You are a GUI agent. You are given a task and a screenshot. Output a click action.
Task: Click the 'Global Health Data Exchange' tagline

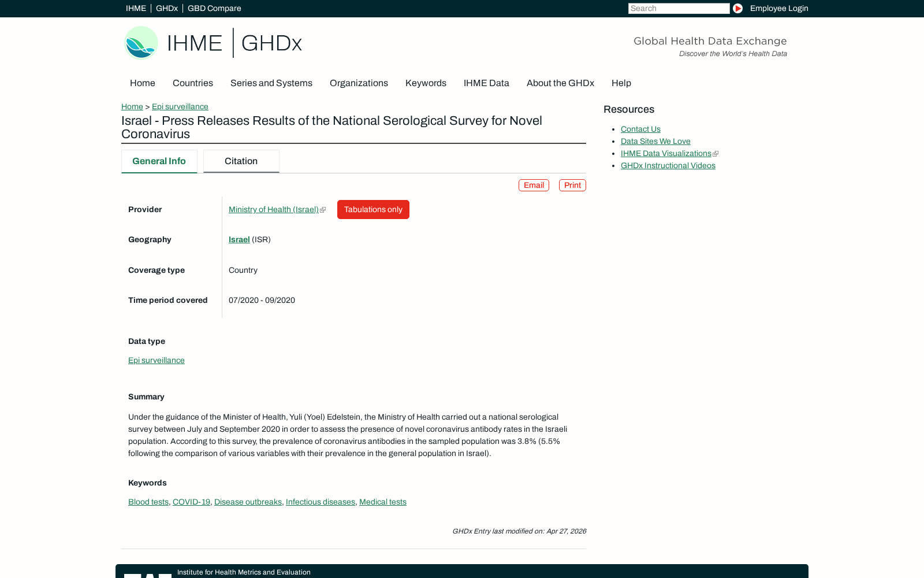[710, 41]
